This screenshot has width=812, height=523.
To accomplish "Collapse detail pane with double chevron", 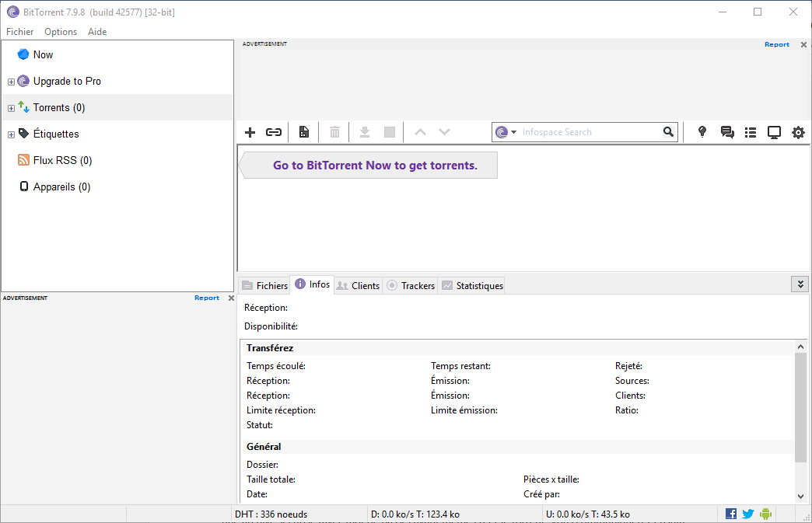I will (800, 284).
